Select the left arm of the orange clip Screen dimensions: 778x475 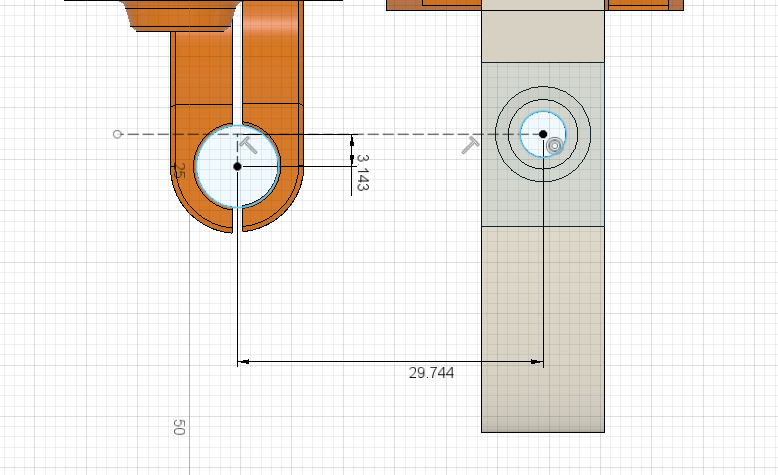pos(201,129)
